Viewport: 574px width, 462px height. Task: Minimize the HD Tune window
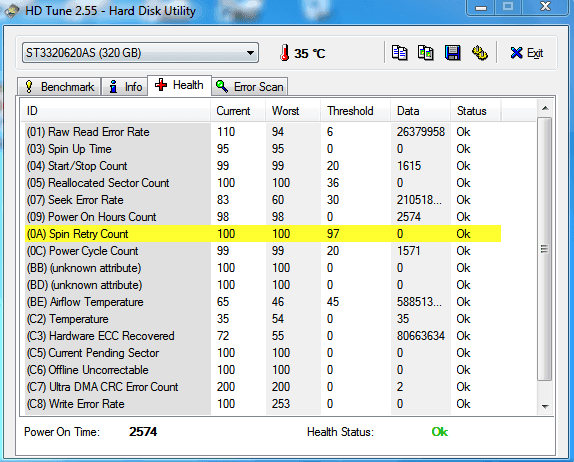coord(481,7)
